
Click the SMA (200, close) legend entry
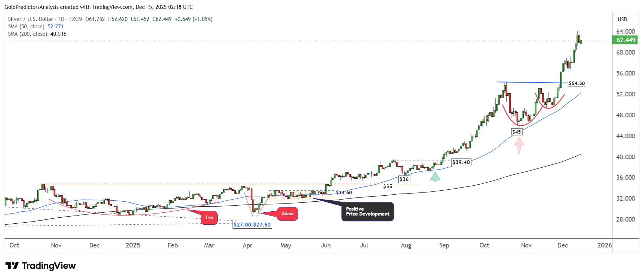(28, 34)
